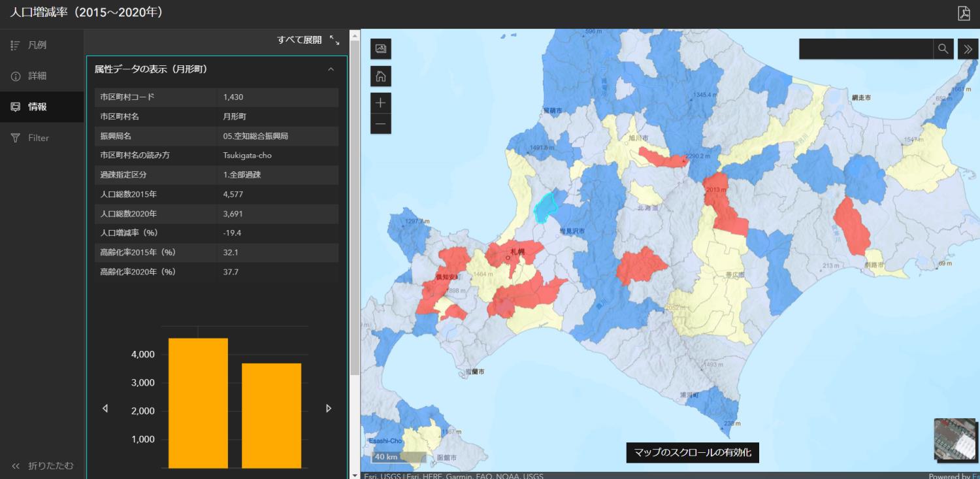The image size is (980, 479).
Task: Show the previous chart with the left arrow
Action: (x=105, y=408)
